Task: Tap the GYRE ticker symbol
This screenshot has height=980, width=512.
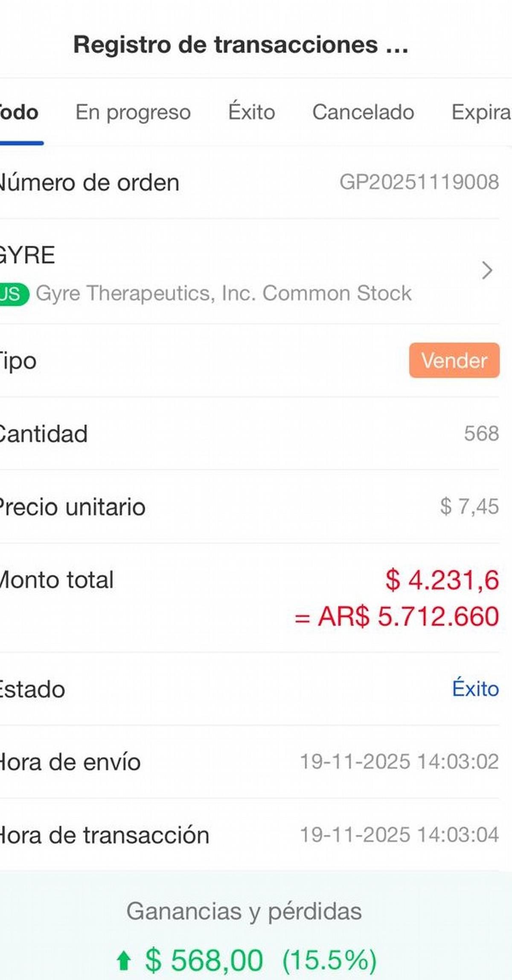Action: (x=27, y=255)
